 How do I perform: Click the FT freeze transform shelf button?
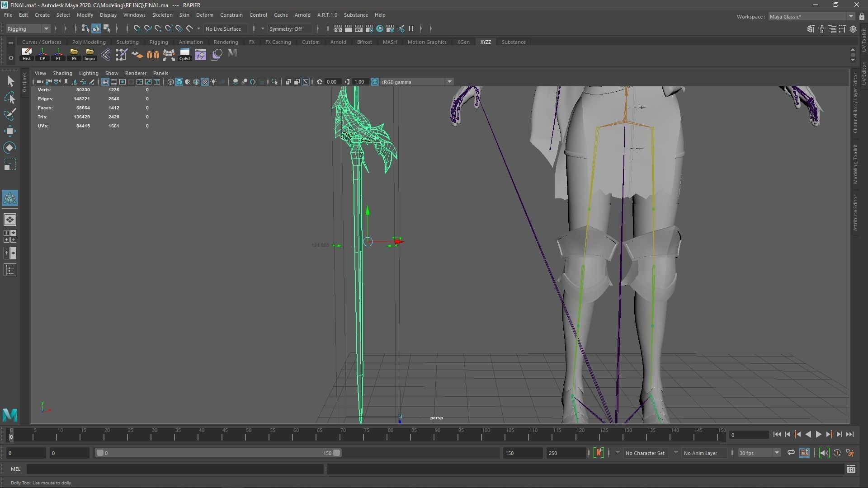point(58,54)
